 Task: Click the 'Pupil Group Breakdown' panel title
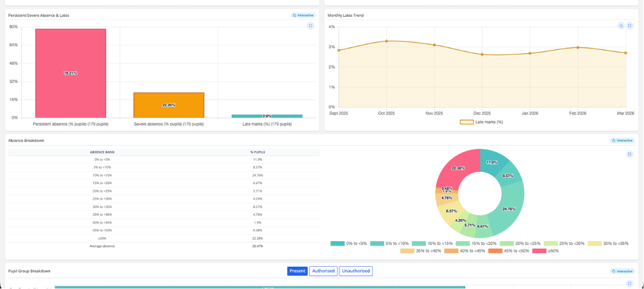pyautogui.click(x=29, y=271)
